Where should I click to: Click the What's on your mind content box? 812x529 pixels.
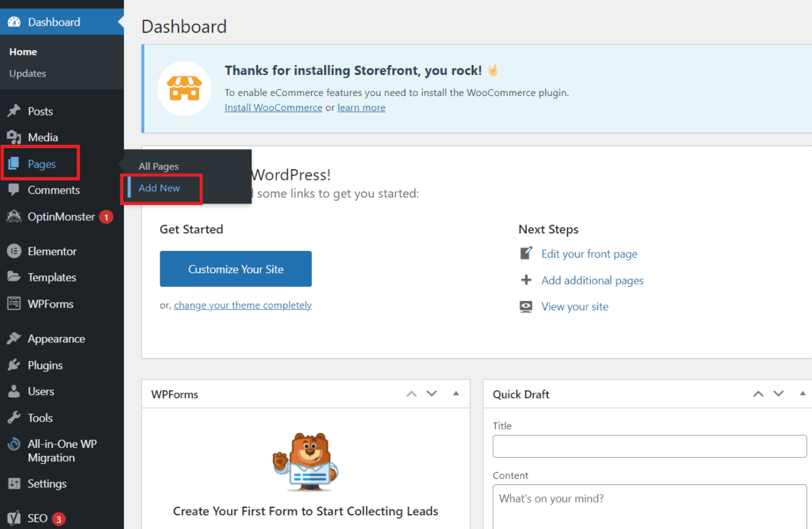(x=650, y=507)
